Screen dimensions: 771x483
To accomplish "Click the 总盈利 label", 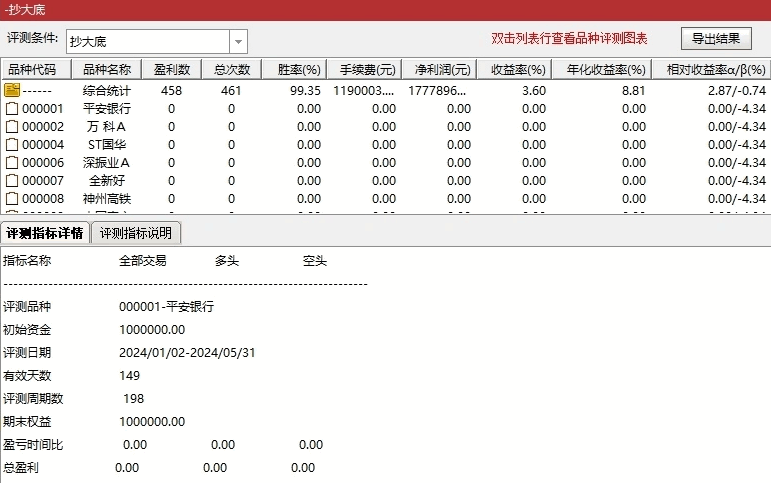I will (21, 468).
